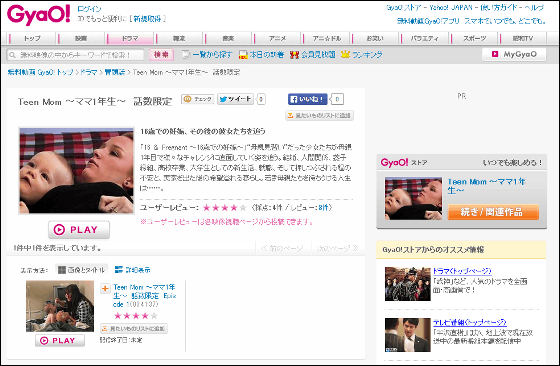Screen dimensions: 560x366
Task: Open the 本日の新着 link
Action: pos(266,55)
